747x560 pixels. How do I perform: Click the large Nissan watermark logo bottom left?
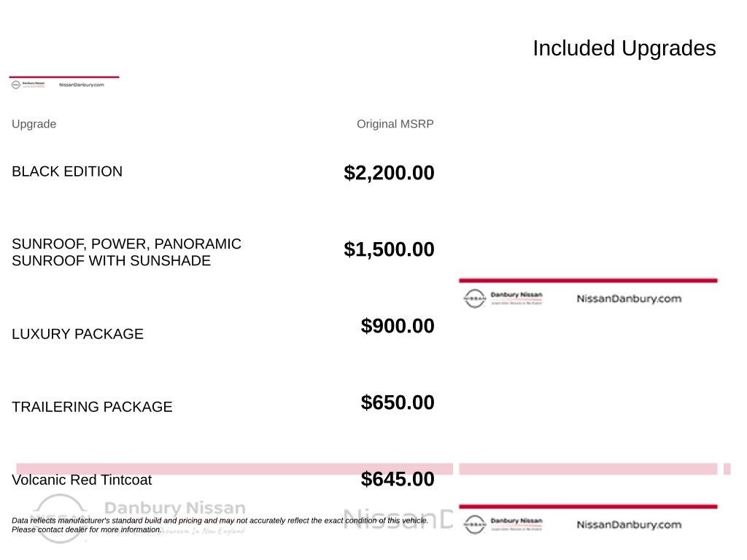60,518
